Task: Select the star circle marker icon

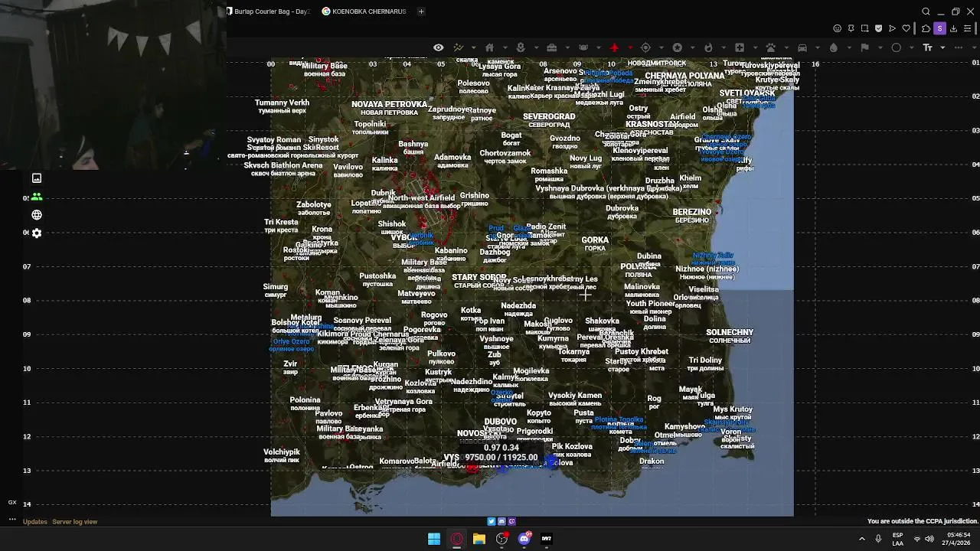Action: coord(677,47)
